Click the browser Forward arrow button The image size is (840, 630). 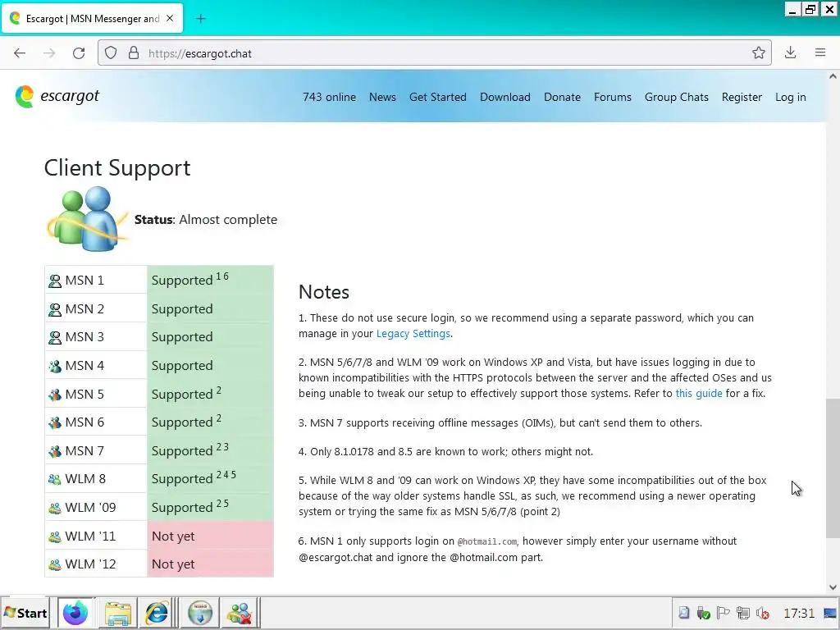point(49,53)
